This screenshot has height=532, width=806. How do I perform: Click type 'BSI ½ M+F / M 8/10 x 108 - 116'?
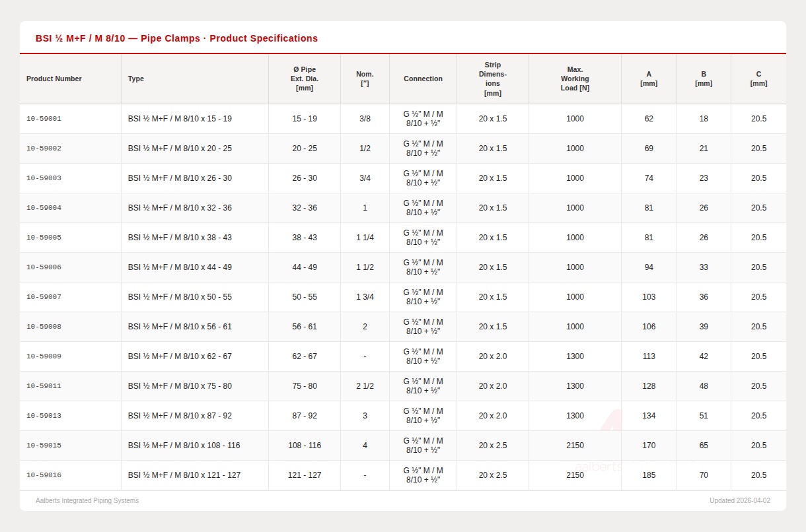(x=184, y=446)
